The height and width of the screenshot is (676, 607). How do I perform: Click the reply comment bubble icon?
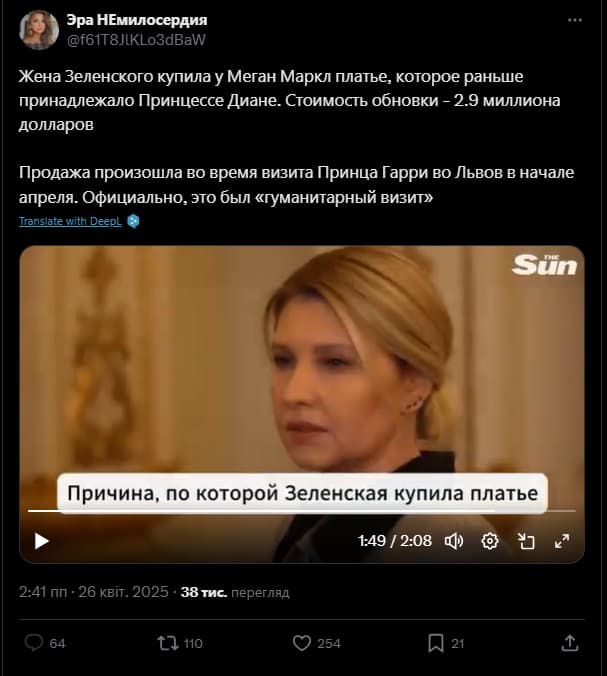[34, 643]
